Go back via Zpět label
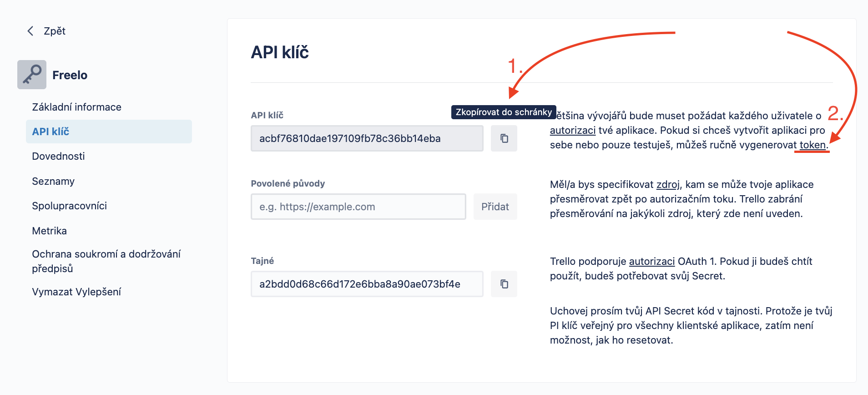Image resolution: width=868 pixels, height=395 pixels. [55, 31]
